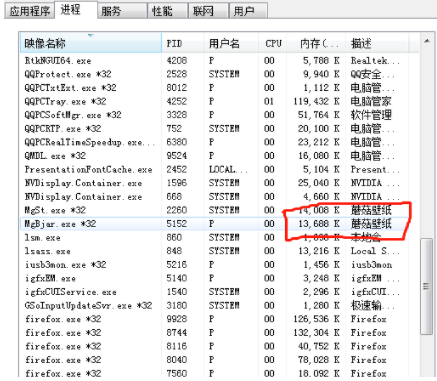
Task: Click the Local S... description cell
Action: (375, 251)
